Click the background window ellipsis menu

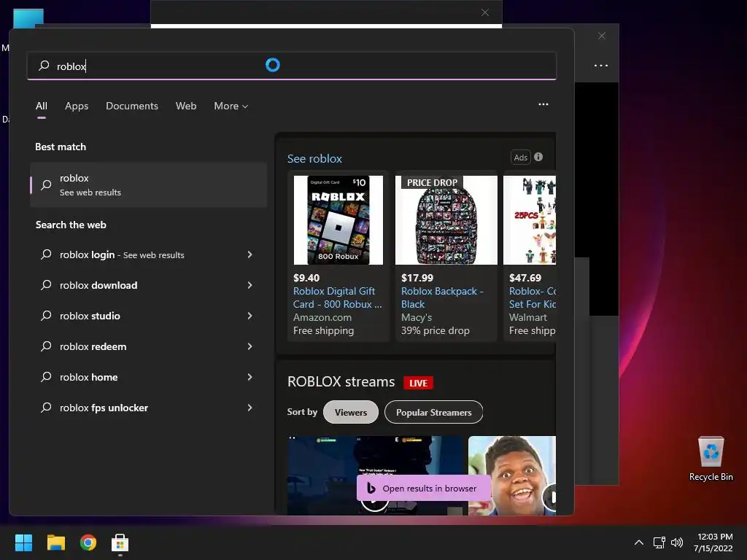point(601,65)
